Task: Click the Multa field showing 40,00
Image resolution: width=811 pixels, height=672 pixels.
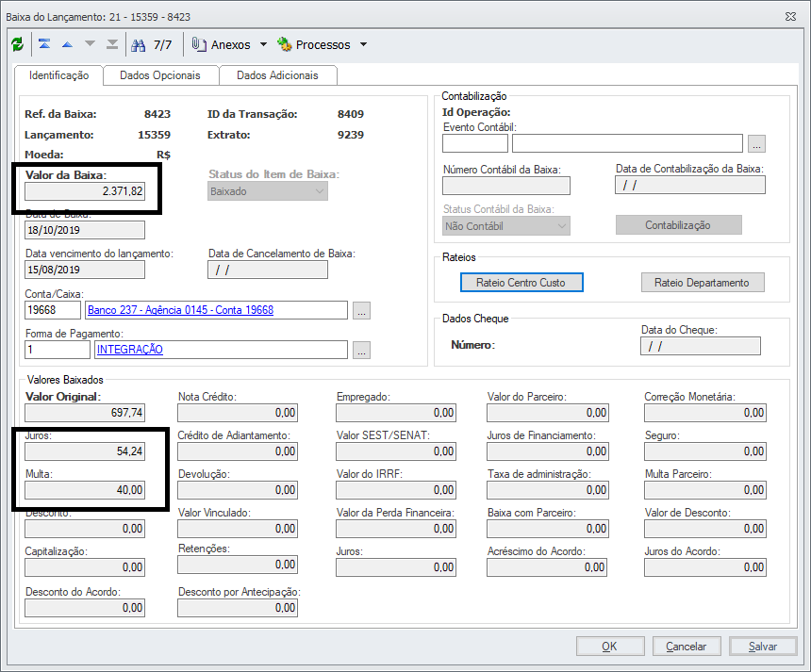Action: tap(85, 490)
